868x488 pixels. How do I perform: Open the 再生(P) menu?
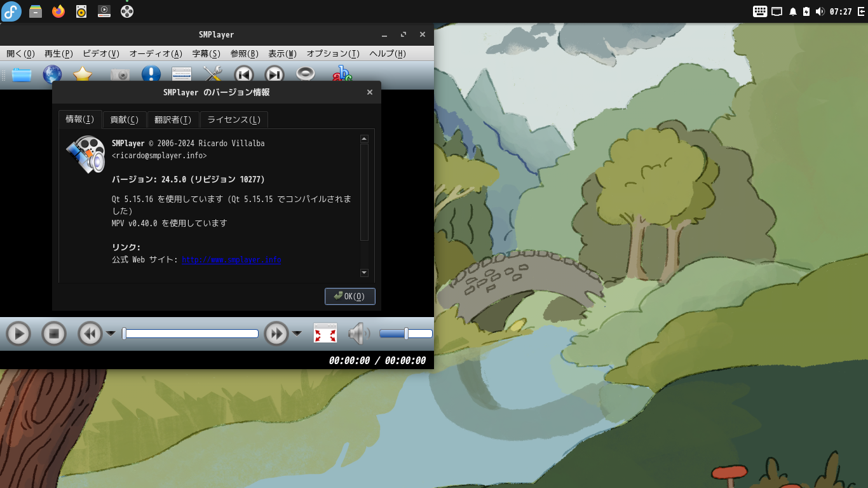coord(58,53)
